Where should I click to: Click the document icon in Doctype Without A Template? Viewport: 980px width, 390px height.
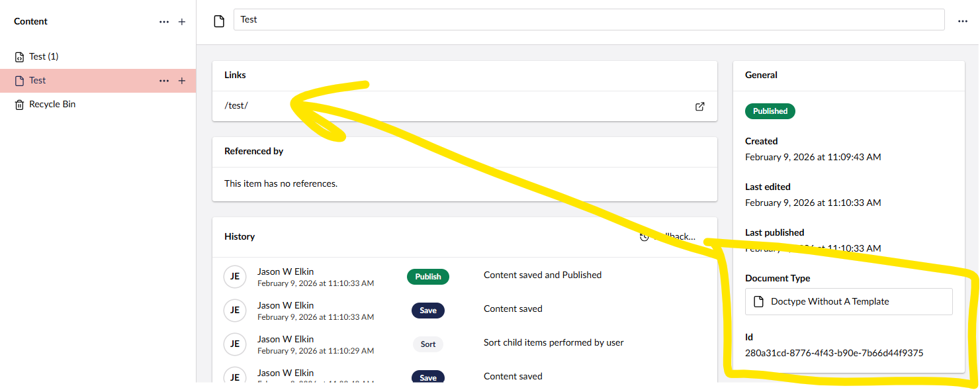759,302
